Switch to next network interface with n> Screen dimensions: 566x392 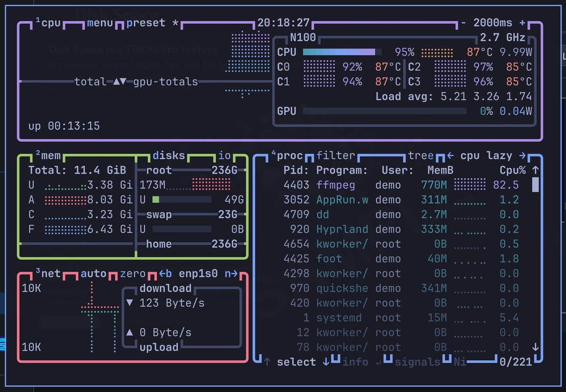(x=231, y=274)
